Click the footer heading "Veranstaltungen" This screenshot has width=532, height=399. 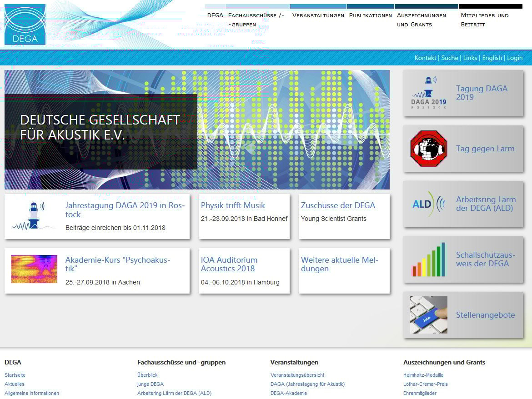tap(295, 362)
